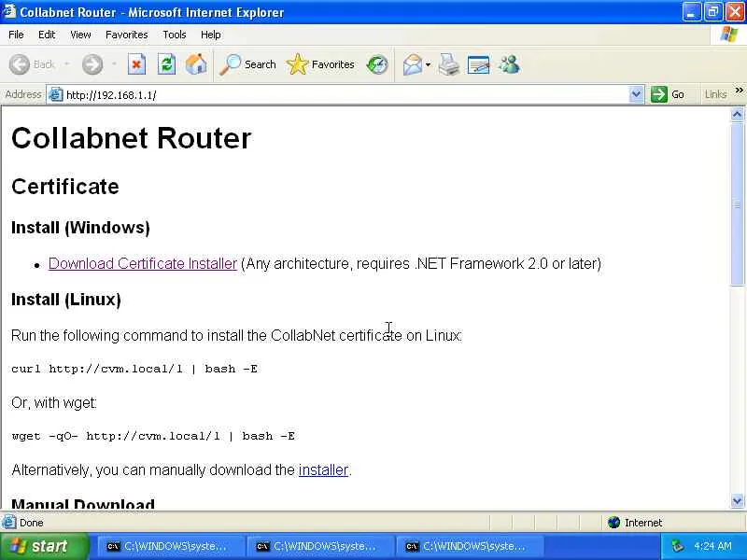Viewport: 747px width, 560px height.
Task: Click the Links toolbar label
Action: coord(715,94)
